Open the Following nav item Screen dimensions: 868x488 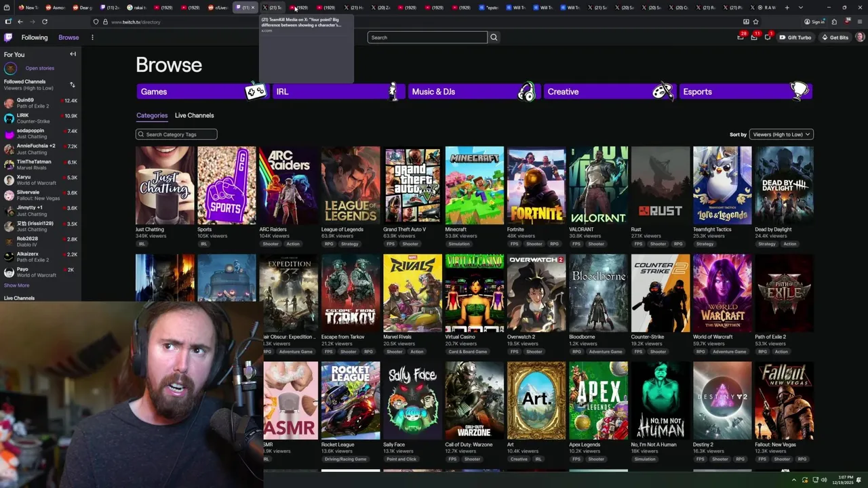coord(35,37)
